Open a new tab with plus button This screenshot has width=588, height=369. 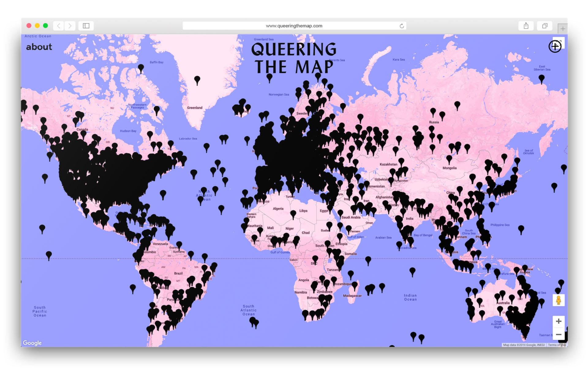click(563, 29)
